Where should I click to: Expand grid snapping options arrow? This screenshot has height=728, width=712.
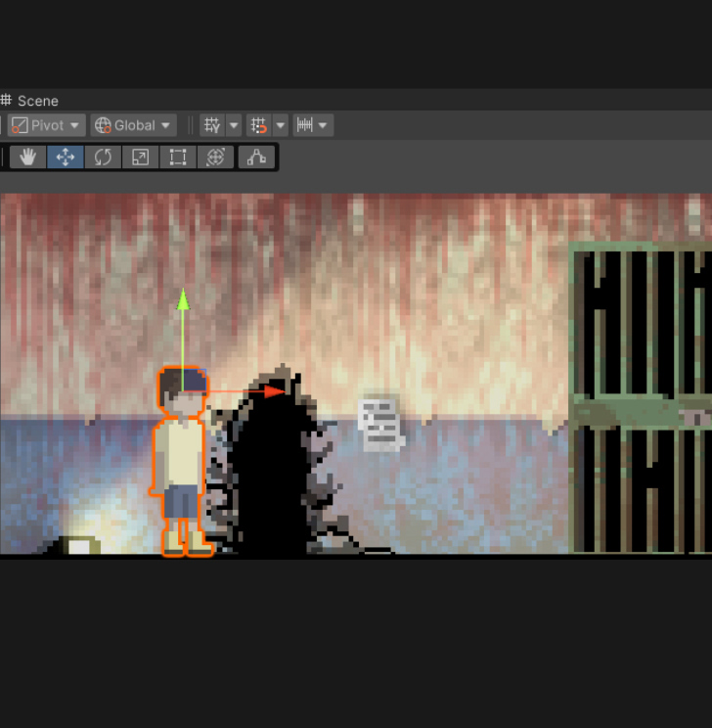pos(281,125)
